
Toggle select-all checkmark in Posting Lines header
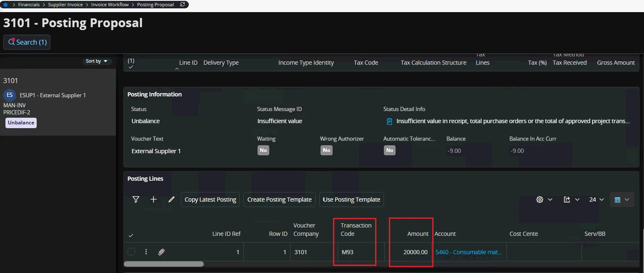coord(131,235)
